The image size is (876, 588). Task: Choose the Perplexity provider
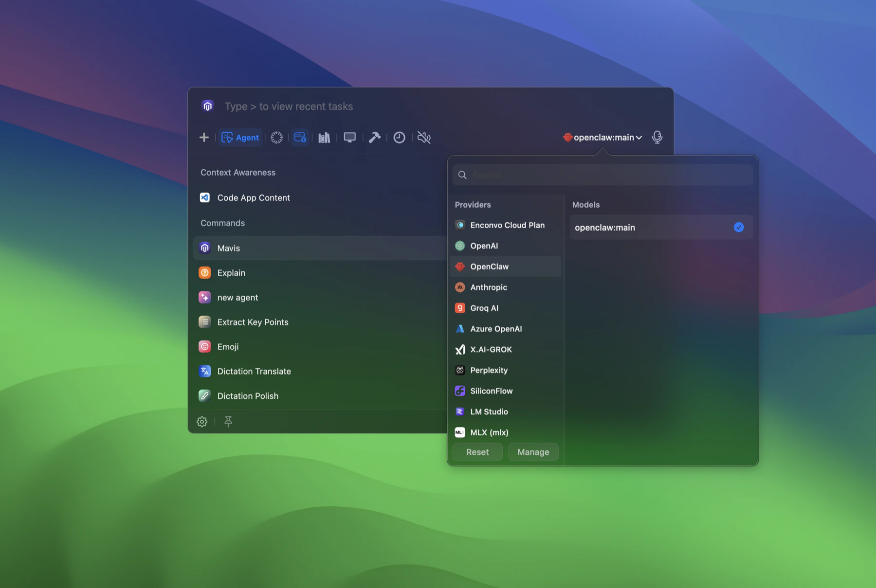(x=506, y=371)
